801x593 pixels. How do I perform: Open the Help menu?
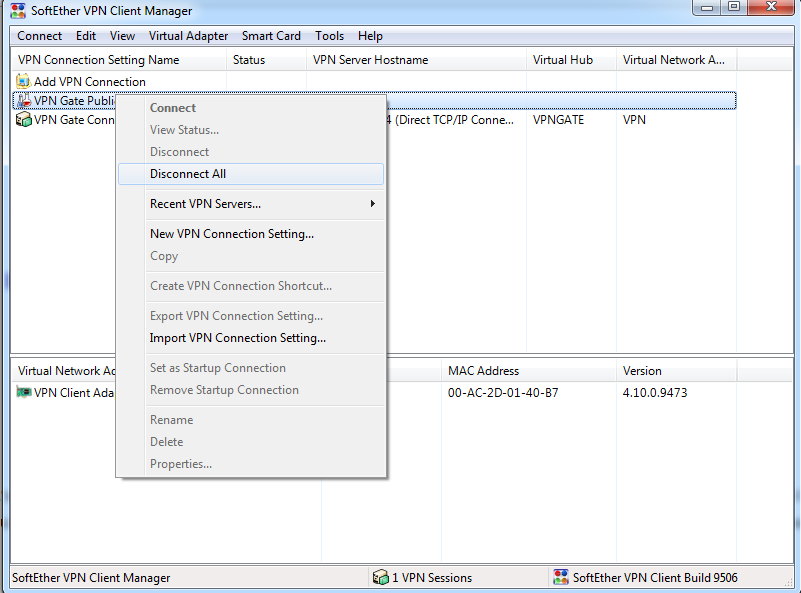click(370, 36)
